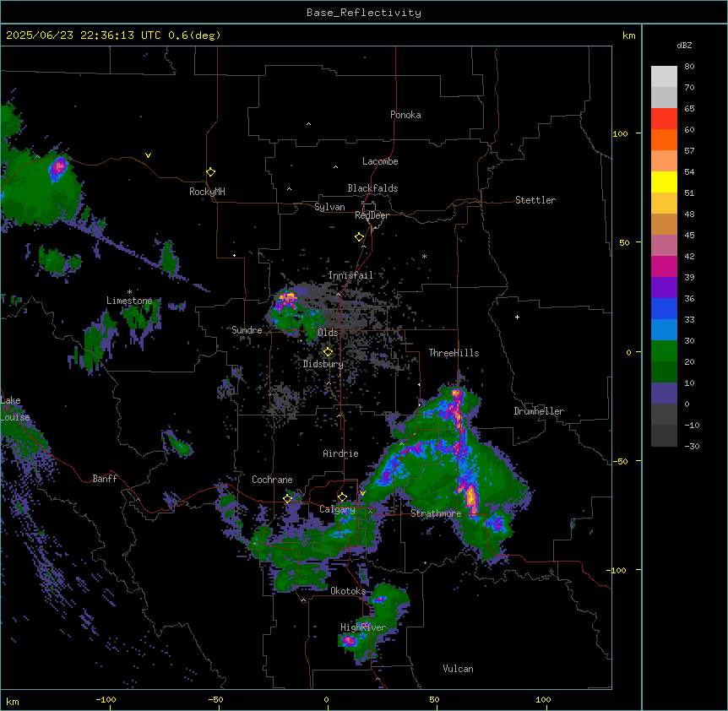Click the purple 10 dBZ legend swatch
This screenshot has width=728, height=711.
pos(664,393)
